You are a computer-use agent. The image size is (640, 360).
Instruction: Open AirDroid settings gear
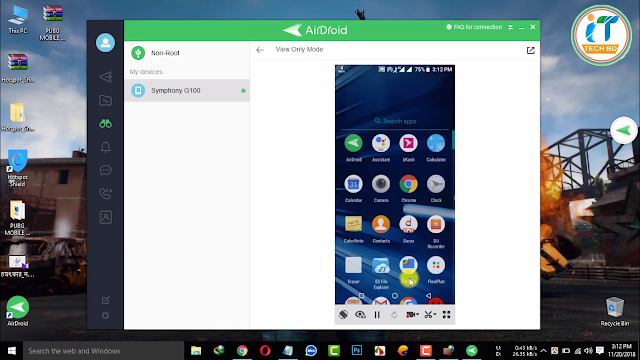105,316
